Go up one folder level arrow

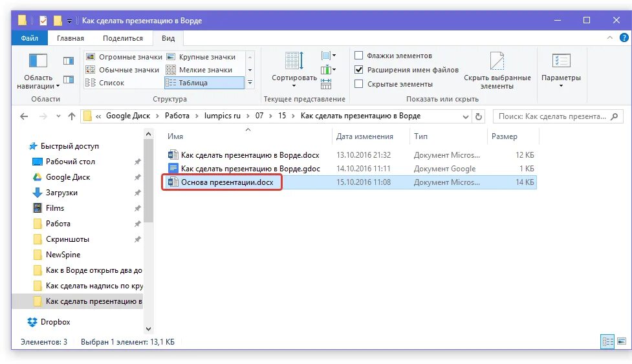click(x=72, y=116)
